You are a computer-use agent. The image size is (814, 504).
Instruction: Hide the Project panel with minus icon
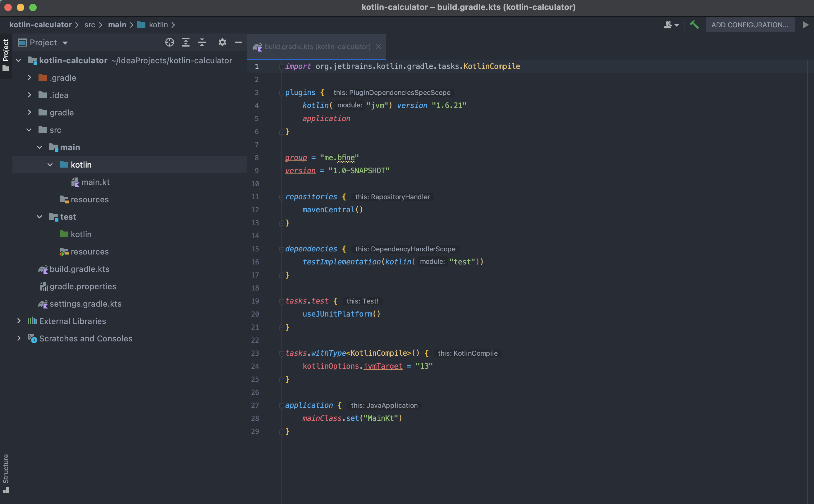click(x=238, y=42)
